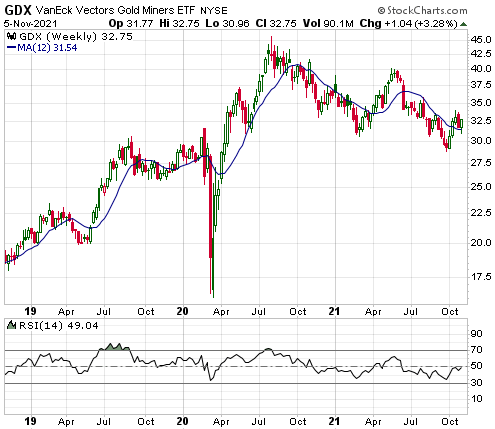Click the RSI 70 overbought level label
Viewport: 495px width, 429px height.
click(x=476, y=350)
